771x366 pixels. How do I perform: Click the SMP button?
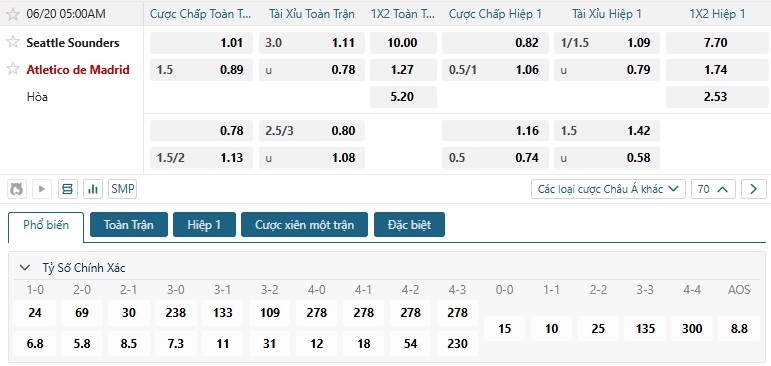(122, 189)
